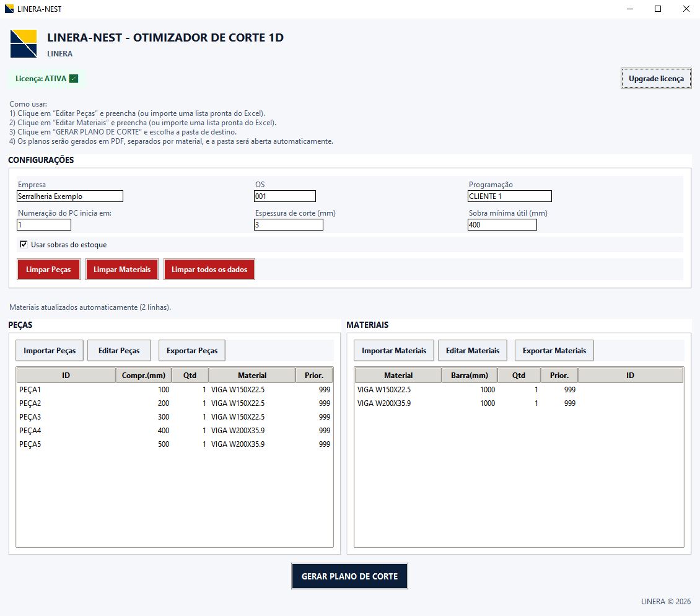Click the "Upgrade licença" button

[x=656, y=79]
